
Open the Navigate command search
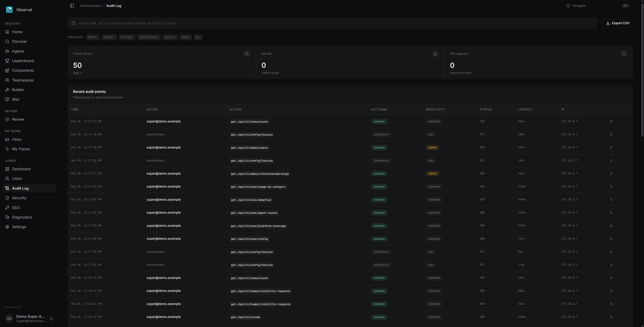coord(597,6)
